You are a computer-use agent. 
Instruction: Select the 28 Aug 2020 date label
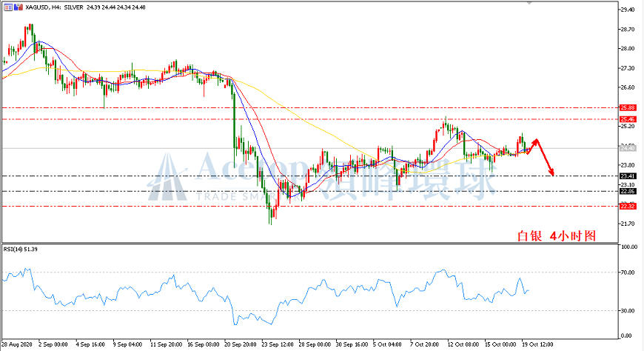click(x=17, y=344)
